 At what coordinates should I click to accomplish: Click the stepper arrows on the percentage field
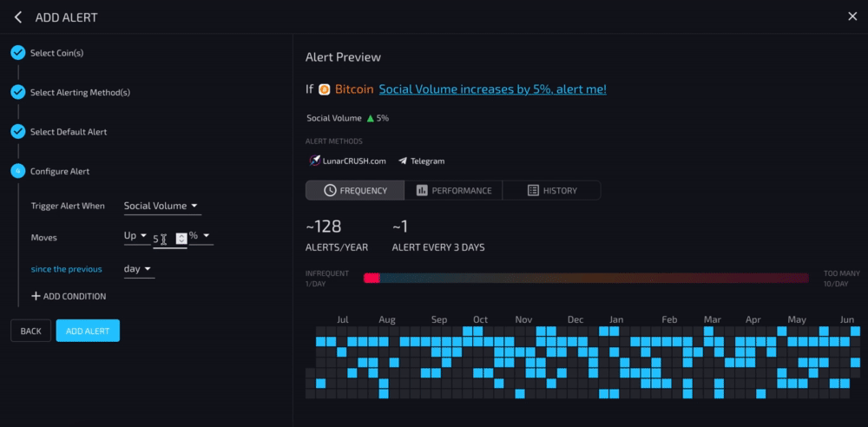[181, 239]
